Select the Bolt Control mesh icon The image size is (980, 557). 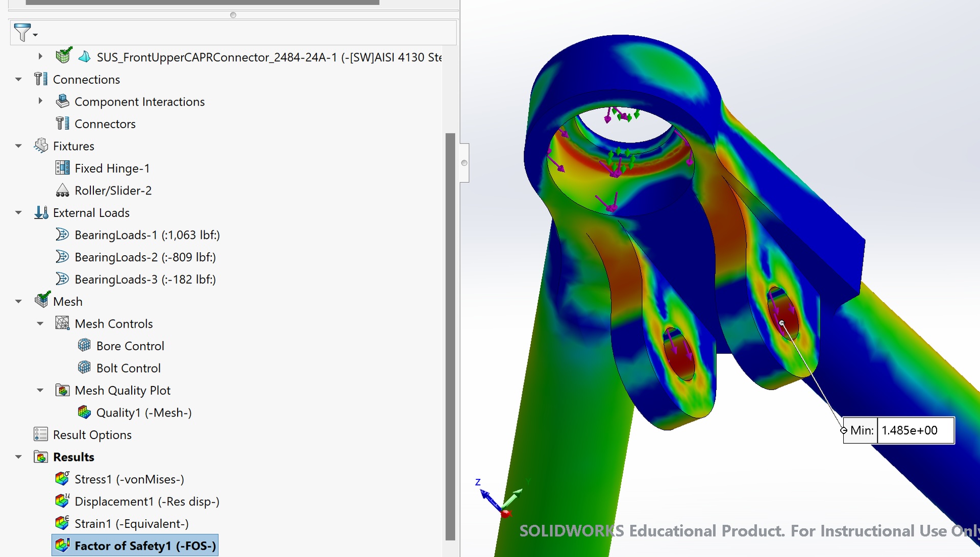[x=84, y=368]
